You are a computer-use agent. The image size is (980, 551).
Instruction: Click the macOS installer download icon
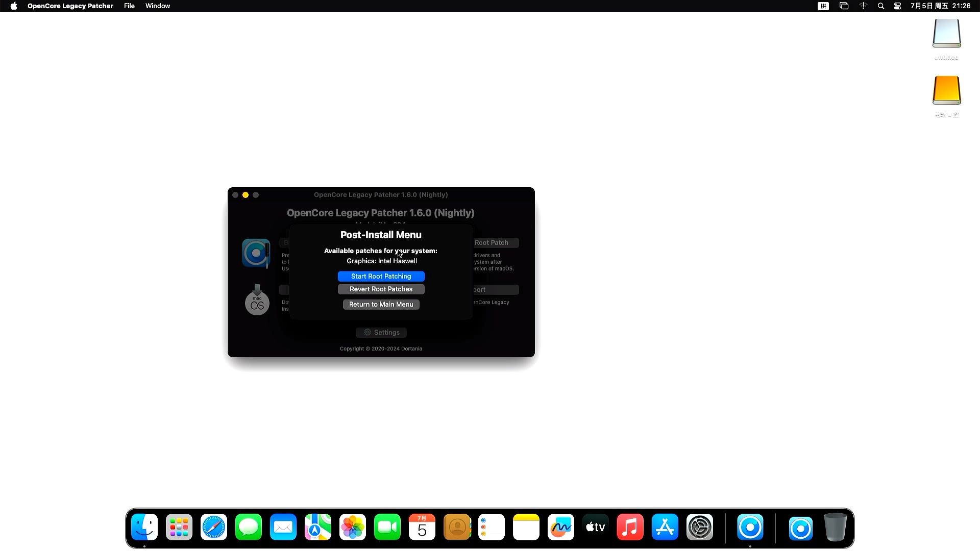[257, 300]
